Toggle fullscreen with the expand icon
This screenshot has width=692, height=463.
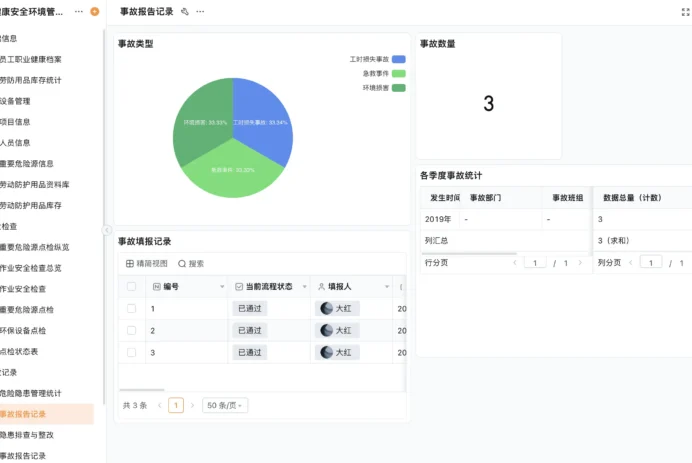click(x=685, y=12)
